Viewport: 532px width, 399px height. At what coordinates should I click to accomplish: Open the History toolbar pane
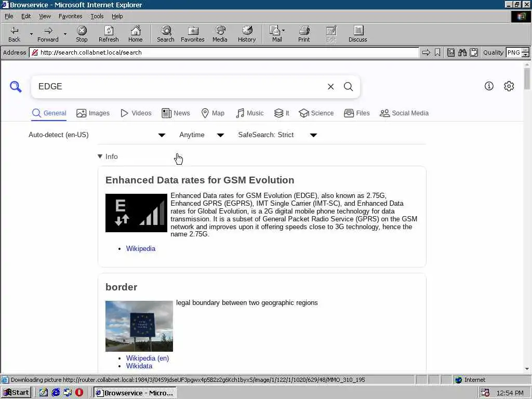[x=247, y=34]
